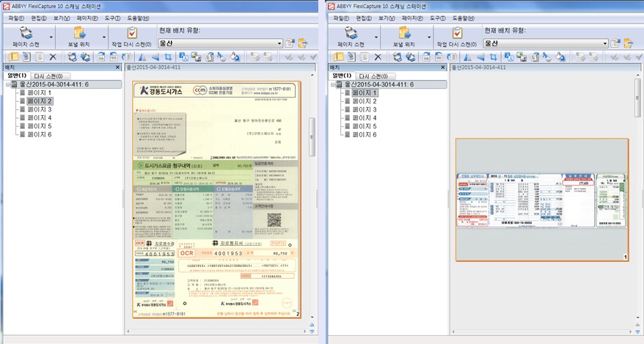The image size is (644, 344).
Task: Select the crop tool in right window
Action: click(x=493, y=57)
